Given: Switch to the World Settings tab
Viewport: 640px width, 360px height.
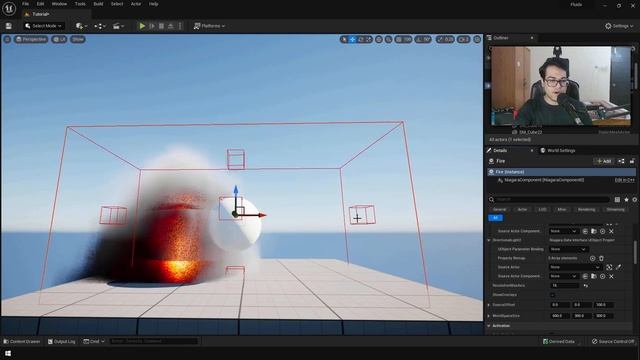Looking at the screenshot, I should (x=558, y=151).
